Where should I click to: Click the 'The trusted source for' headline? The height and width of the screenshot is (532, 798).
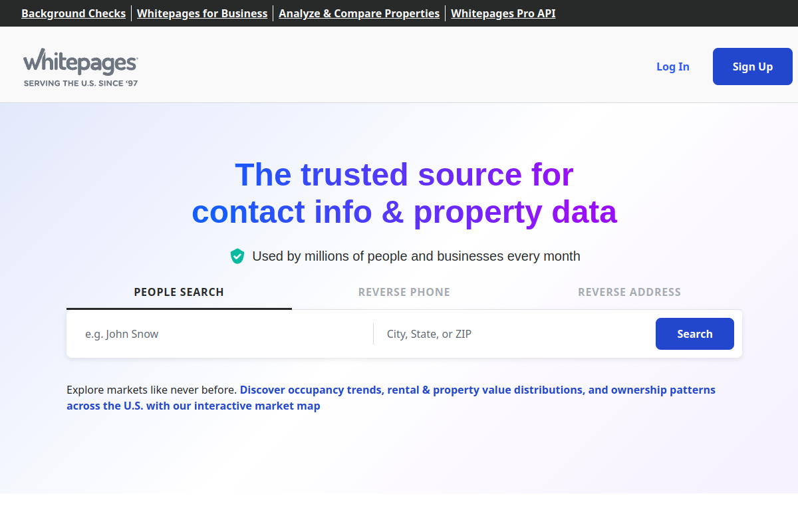tap(404, 174)
